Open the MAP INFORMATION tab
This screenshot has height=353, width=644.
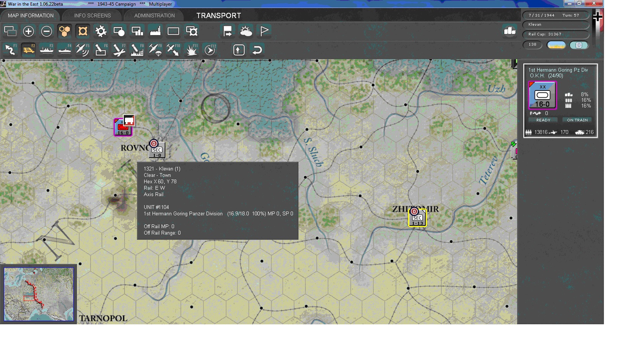pos(31,15)
